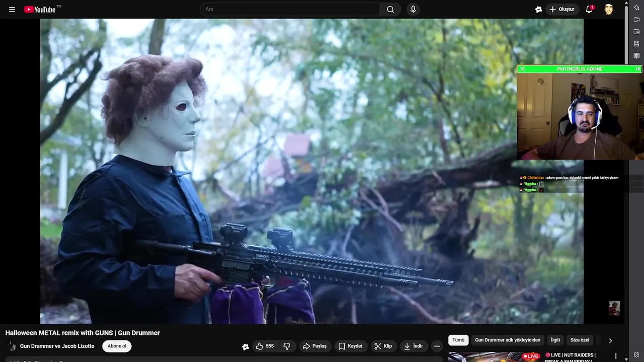Select the Size özel filter chip
The image size is (644, 362).
580,340
